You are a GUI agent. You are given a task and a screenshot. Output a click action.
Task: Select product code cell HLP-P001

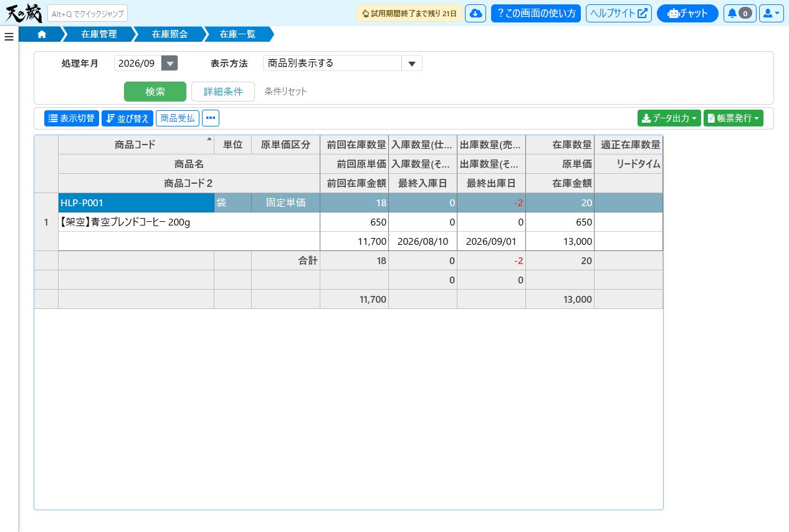pos(136,202)
